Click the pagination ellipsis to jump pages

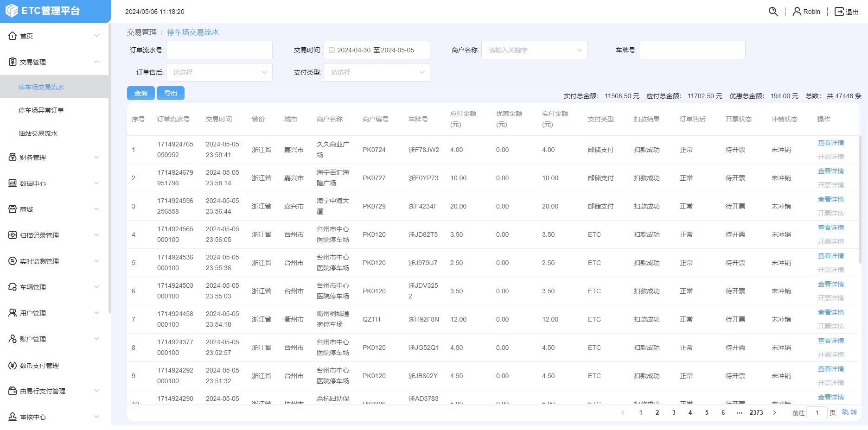click(x=740, y=412)
